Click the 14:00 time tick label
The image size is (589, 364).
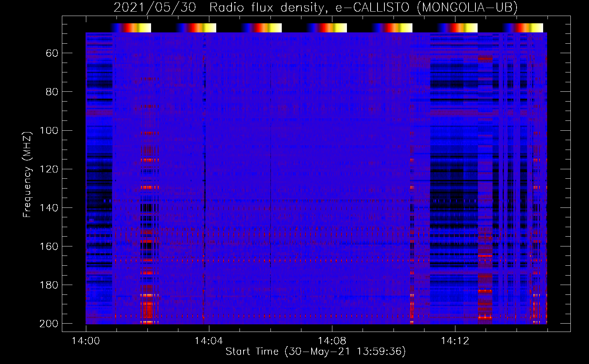(x=86, y=341)
